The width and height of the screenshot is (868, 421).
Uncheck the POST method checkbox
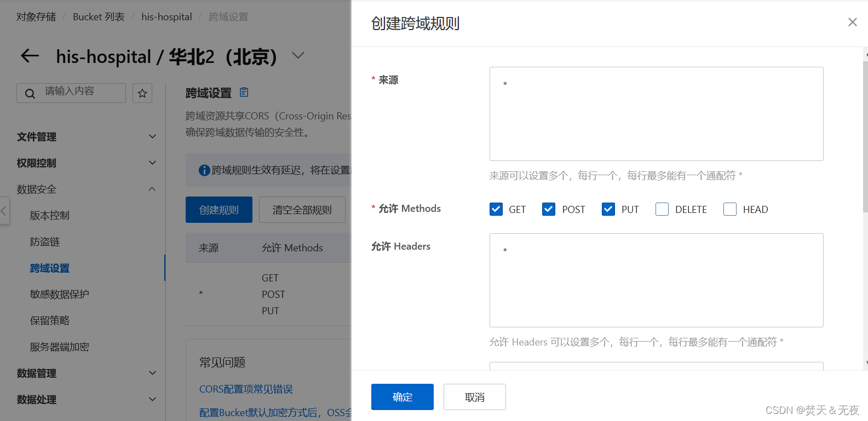tap(549, 209)
